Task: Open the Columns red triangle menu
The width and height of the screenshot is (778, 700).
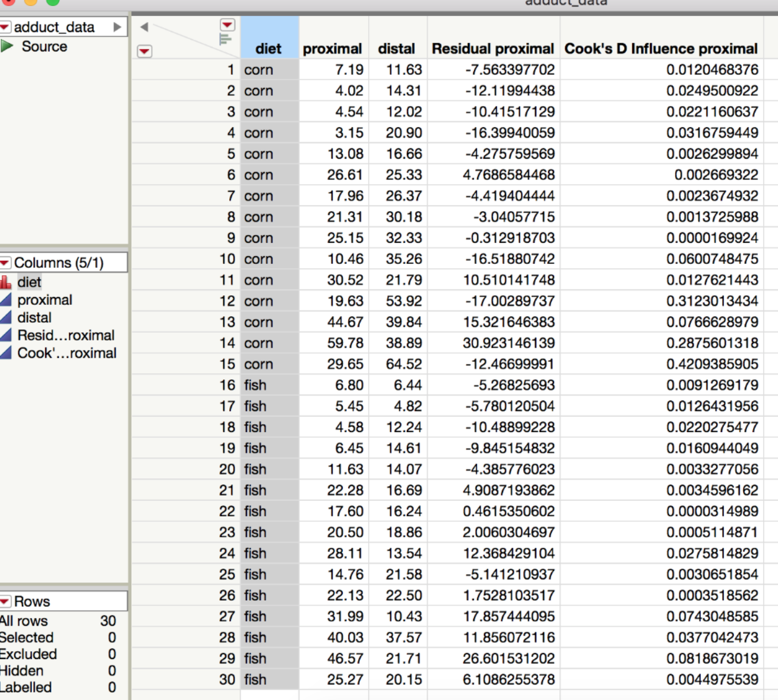Action: (5, 263)
